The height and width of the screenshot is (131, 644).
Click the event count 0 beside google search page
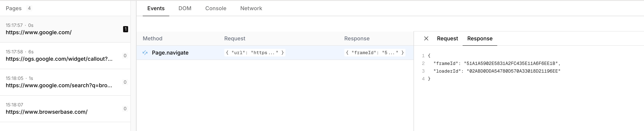[x=125, y=82]
